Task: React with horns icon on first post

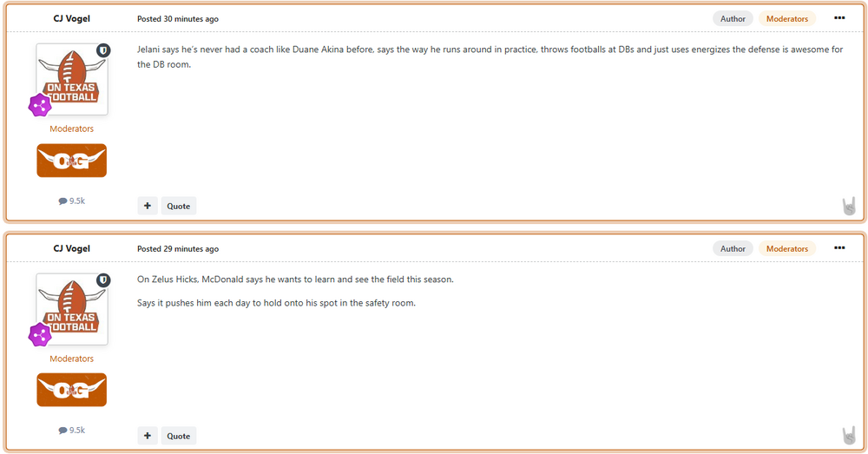Action: (x=849, y=206)
